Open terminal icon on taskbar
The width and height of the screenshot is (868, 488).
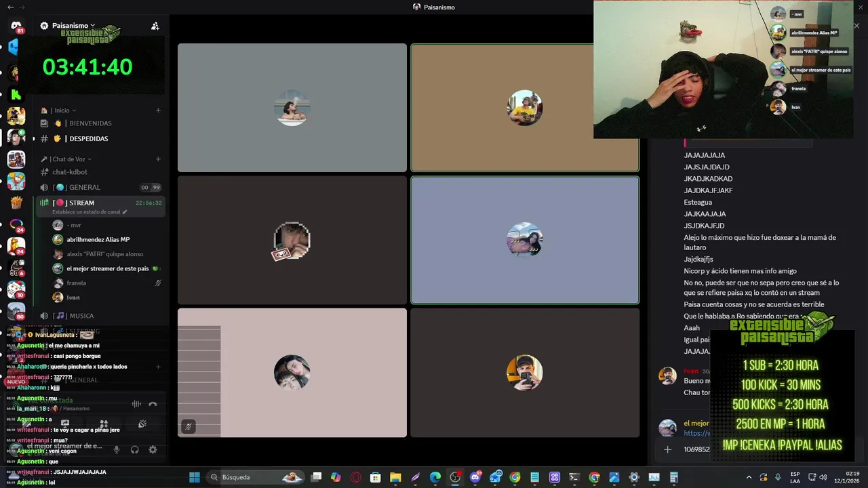pyautogui.click(x=574, y=477)
